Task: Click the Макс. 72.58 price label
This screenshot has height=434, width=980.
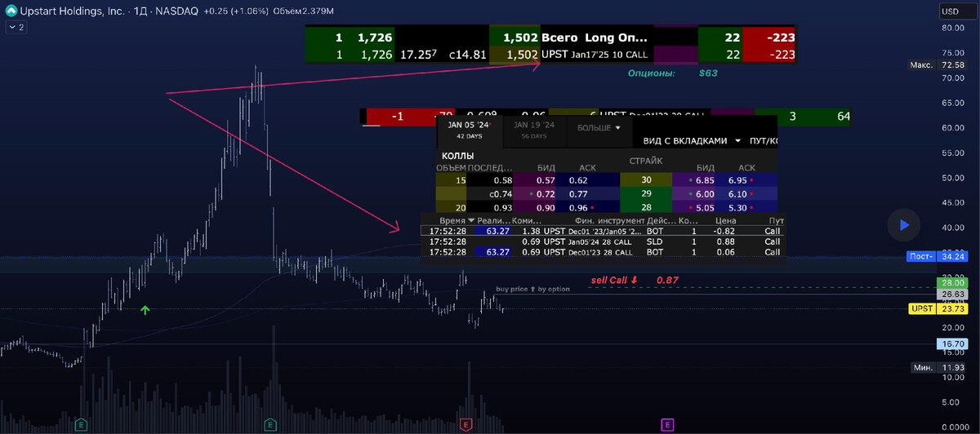Action: pos(938,64)
